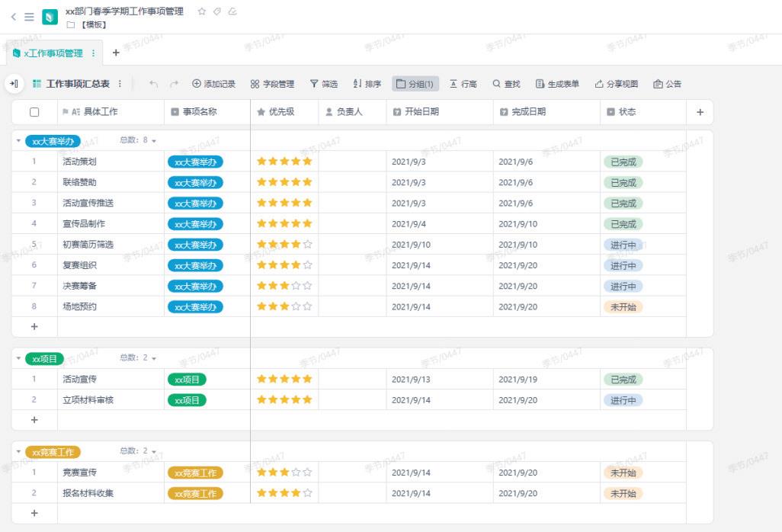Open the 筛选 filter tool
This screenshot has width=782, height=532.
pos(323,84)
